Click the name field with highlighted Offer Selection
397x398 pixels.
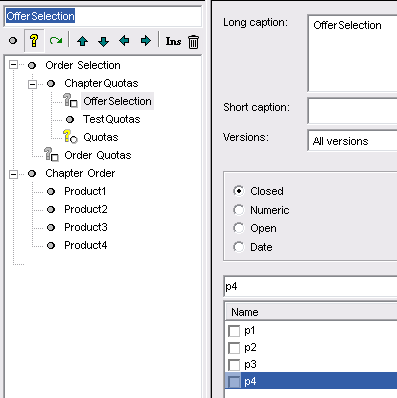tap(103, 16)
